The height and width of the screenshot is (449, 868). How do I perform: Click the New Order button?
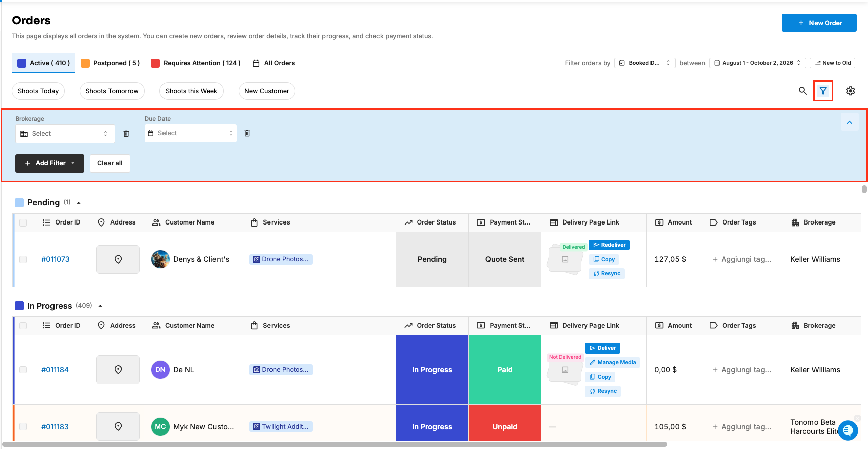coord(819,23)
